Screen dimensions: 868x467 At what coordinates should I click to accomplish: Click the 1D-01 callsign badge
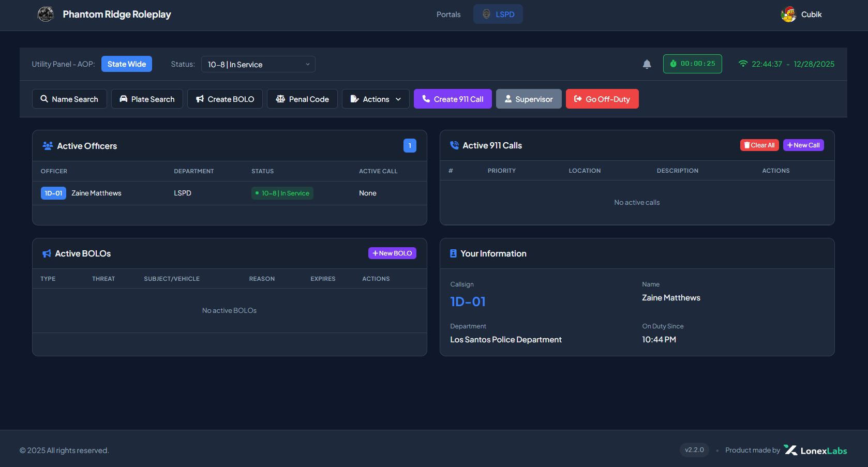pyautogui.click(x=53, y=193)
